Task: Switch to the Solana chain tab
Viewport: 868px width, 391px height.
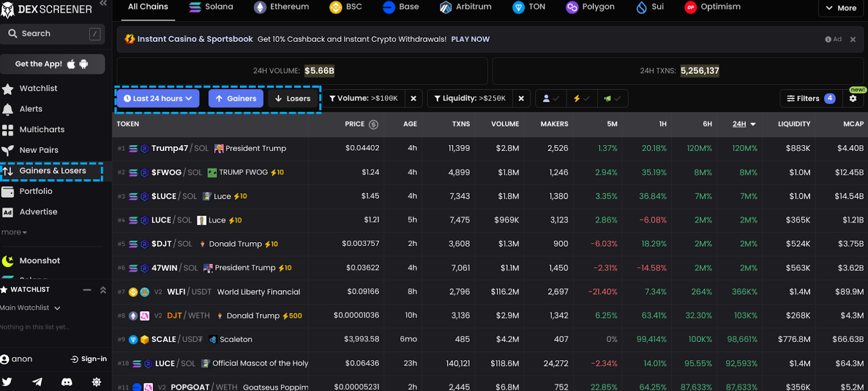Action: coord(211,7)
